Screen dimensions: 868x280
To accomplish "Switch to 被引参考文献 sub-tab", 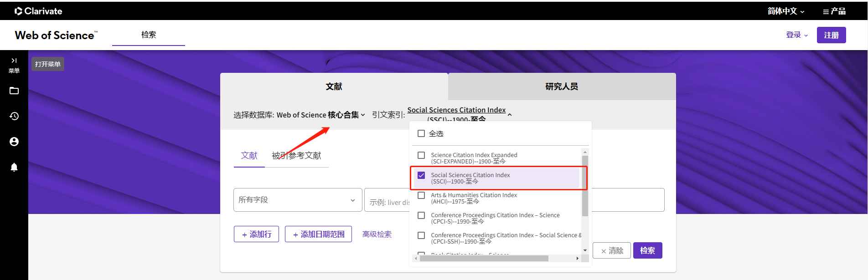I will coord(297,156).
